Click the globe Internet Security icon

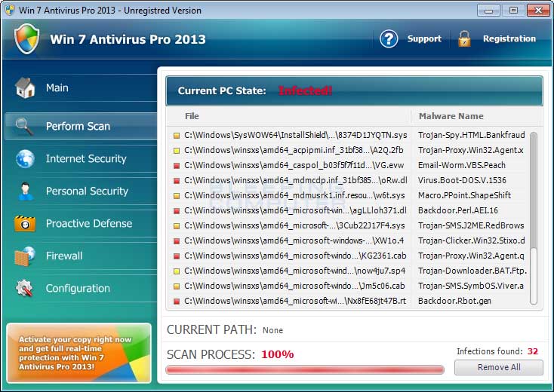pyautogui.click(x=25, y=158)
